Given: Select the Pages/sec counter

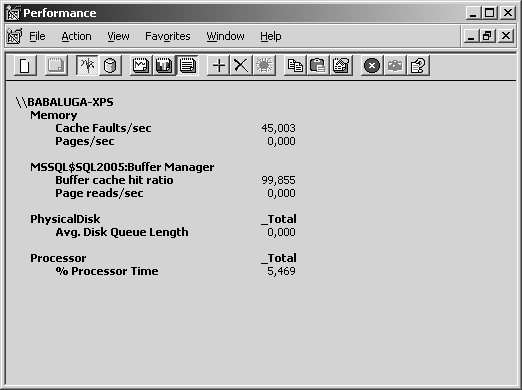Looking at the screenshot, I should pyautogui.click(x=85, y=141).
